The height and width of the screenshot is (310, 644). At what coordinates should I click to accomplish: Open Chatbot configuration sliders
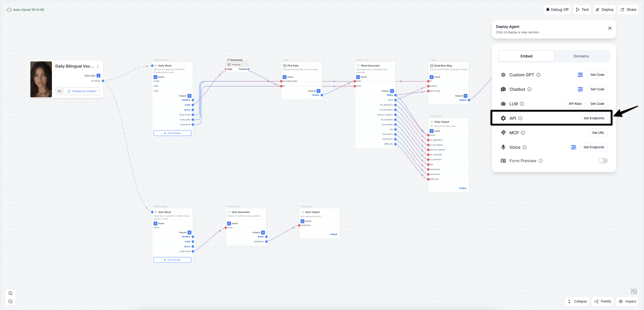(x=580, y=89)
